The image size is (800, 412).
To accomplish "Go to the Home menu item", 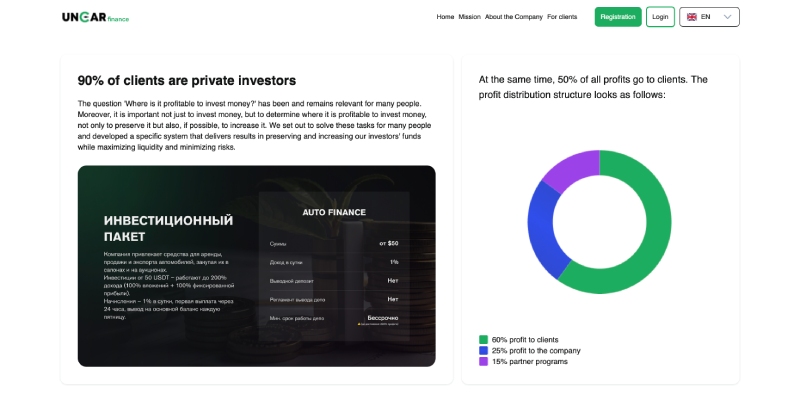I will [445, 17].
